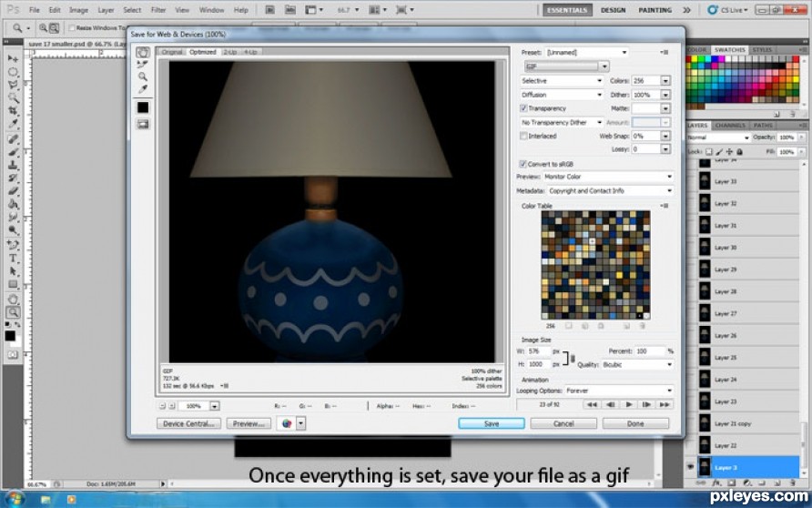Screen dimensions: 812x508
Task: Open the Optimize menu next to Preset
Action: (x=665, y=52)
